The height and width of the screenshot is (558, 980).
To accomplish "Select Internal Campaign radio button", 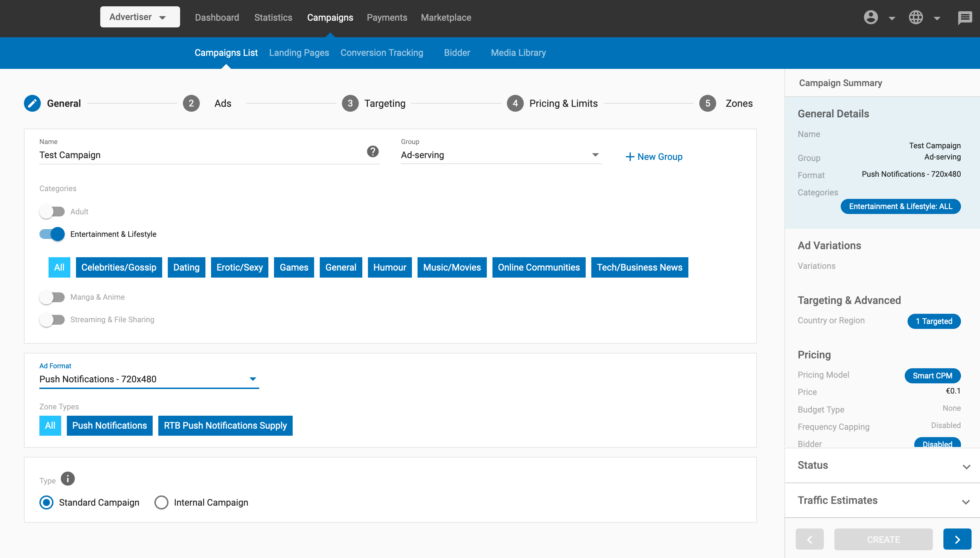I will point(161,502).
